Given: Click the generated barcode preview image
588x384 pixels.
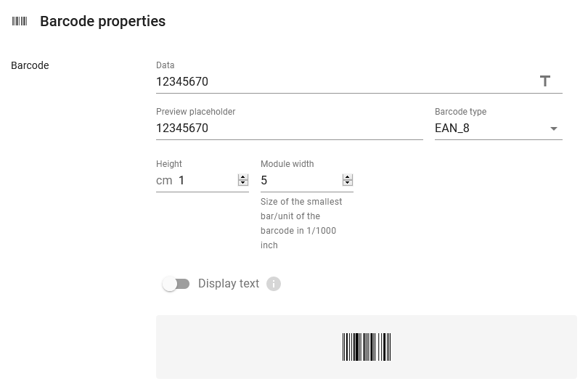Looking at the screenshot, I should tap(367, 347).
